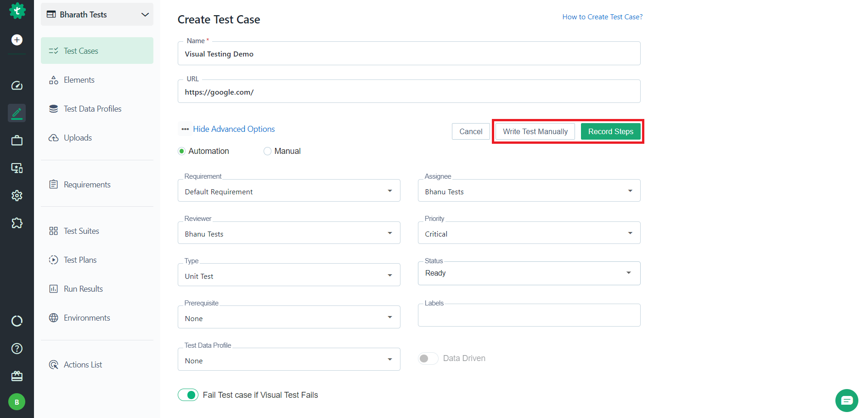Open the green chat support bubble
The height and width of the screenshot is (418, 868).
point(847,401)
